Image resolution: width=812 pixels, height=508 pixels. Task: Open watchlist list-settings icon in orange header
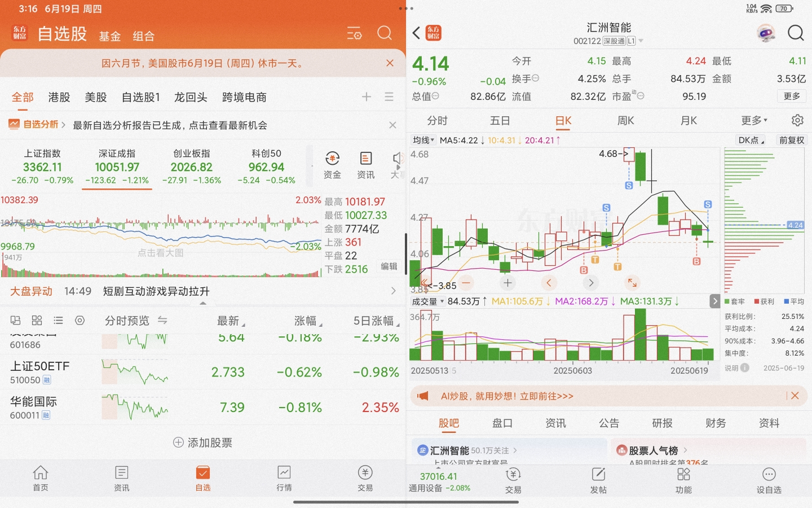point(354,33)
